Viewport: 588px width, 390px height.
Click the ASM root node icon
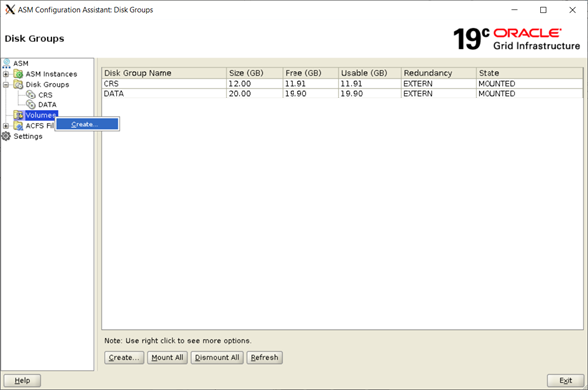tap(6, 63)
